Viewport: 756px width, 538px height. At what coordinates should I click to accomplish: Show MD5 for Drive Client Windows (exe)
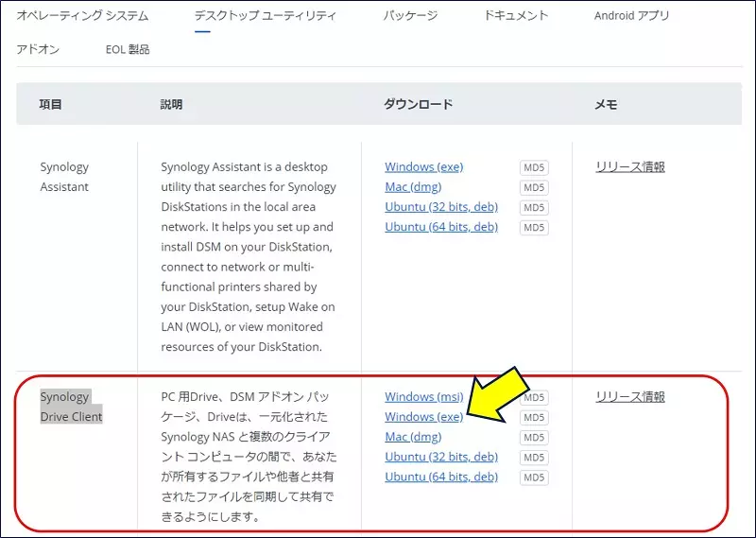click(534, 417)
